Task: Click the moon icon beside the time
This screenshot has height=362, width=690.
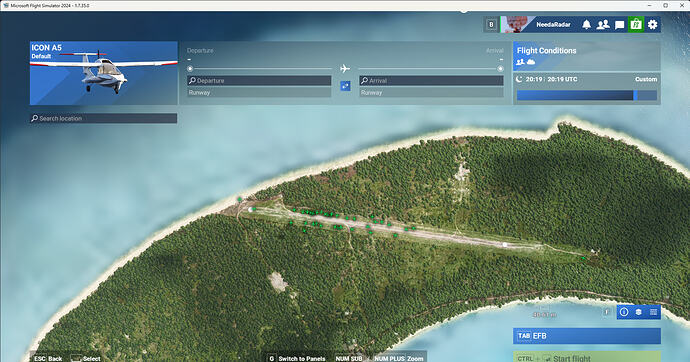Action: click(520, 79)
